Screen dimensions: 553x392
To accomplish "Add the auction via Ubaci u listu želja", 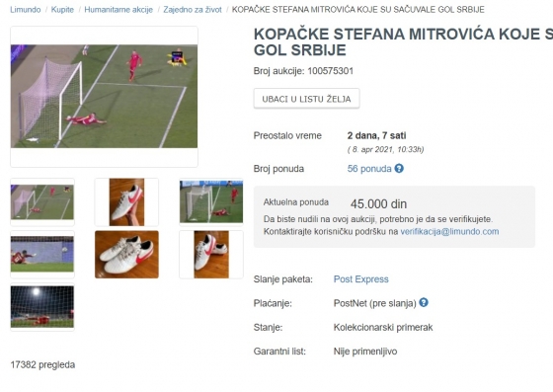I will [306, 99].
